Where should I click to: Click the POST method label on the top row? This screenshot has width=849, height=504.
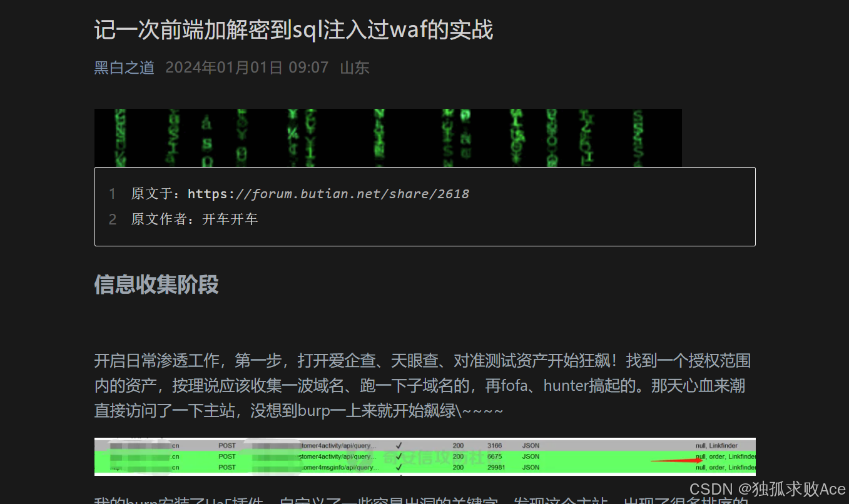pos(226,445)
